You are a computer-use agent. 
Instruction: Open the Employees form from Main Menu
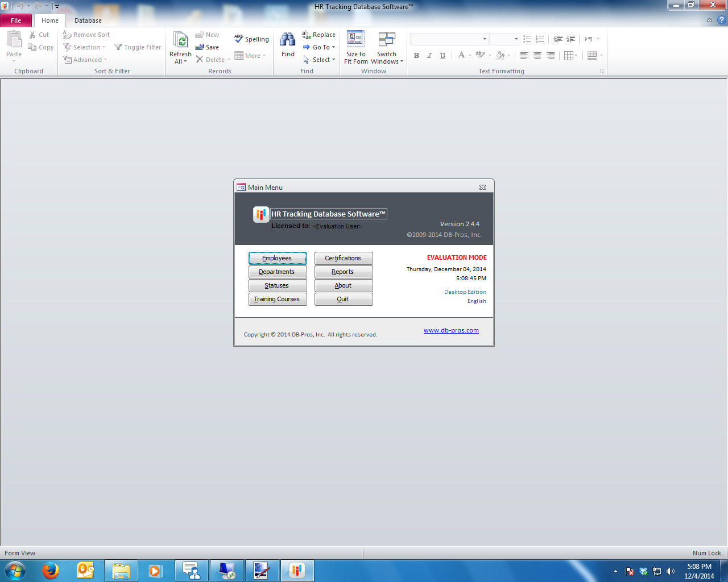coord(278,258)
